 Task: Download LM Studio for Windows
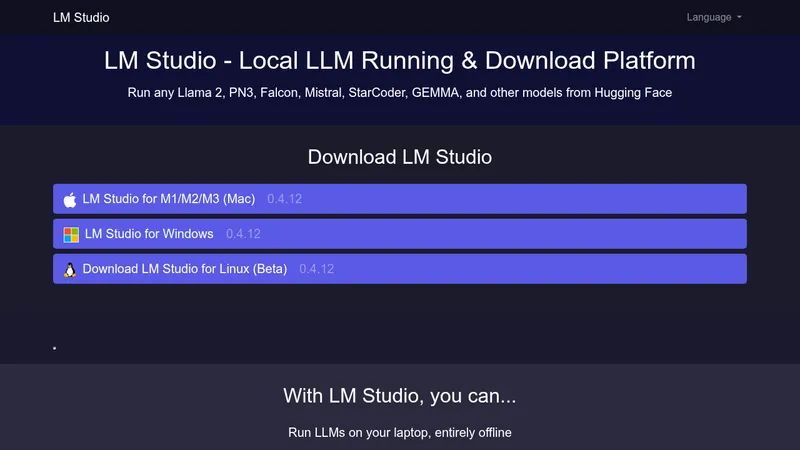[399, 234]
